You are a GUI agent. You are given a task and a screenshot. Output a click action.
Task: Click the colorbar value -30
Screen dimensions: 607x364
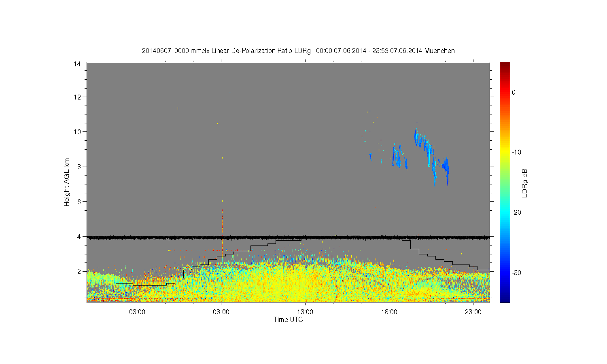[x=516, y=273]
